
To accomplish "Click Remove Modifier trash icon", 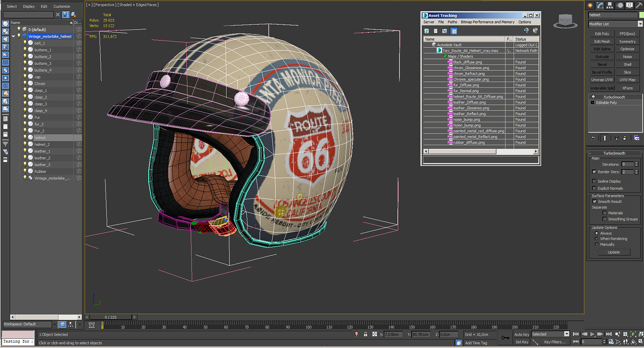I will [x=624, y=138].
